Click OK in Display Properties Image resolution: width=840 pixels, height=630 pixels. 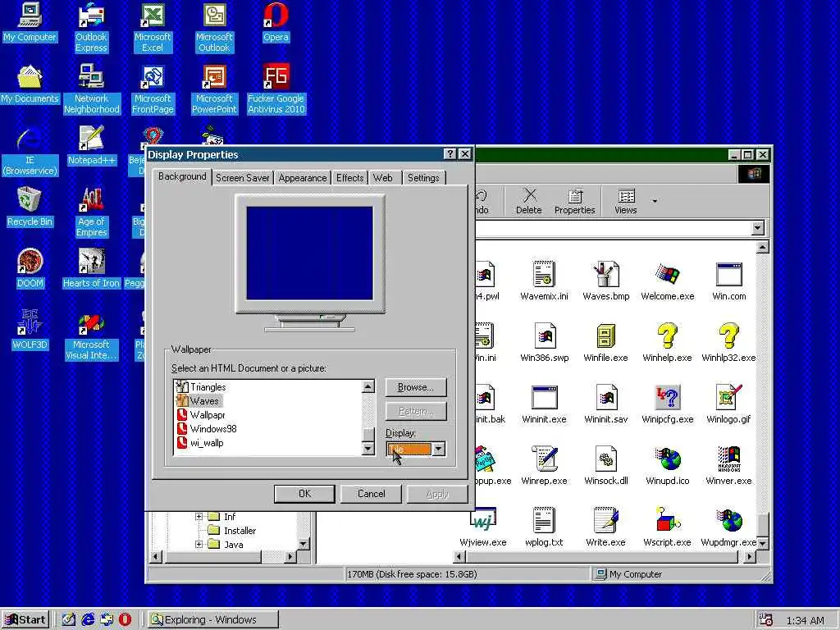tap(304, 493)
